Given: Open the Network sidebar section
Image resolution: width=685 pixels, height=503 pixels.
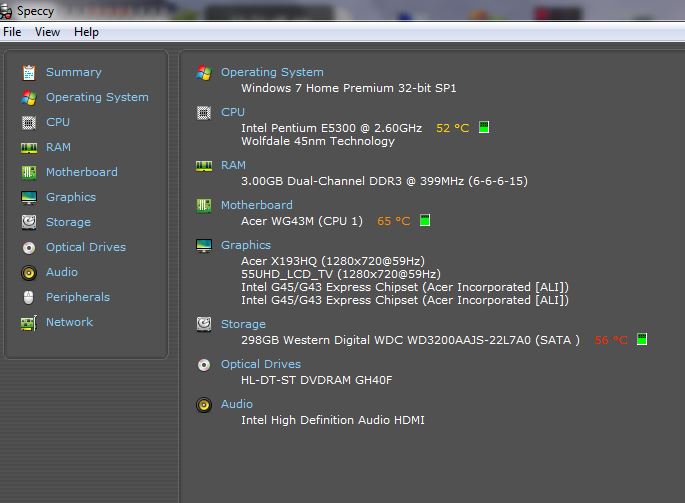Looking at the screenshot, I should (x=69, y=322).
